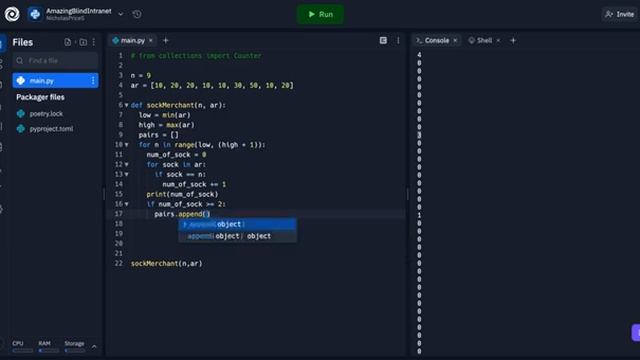Click line number 17 in the gutter

click(x=118, y=214)
